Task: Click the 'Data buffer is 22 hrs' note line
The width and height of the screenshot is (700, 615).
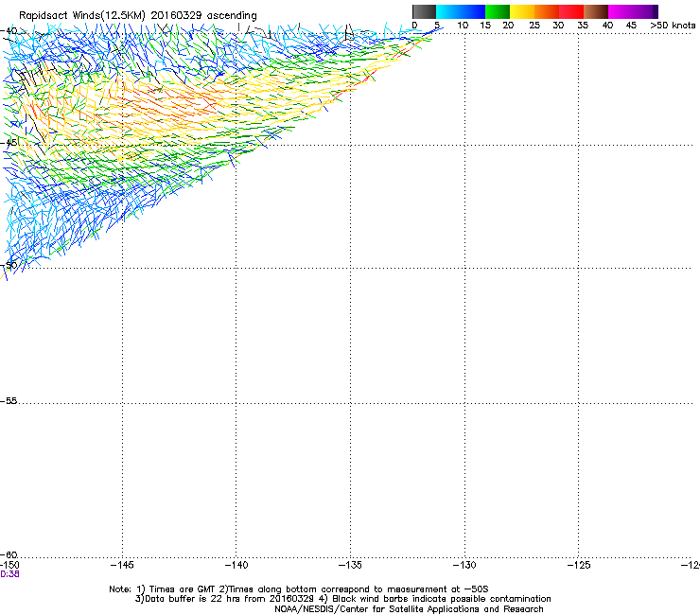Action: coord(342,599)
